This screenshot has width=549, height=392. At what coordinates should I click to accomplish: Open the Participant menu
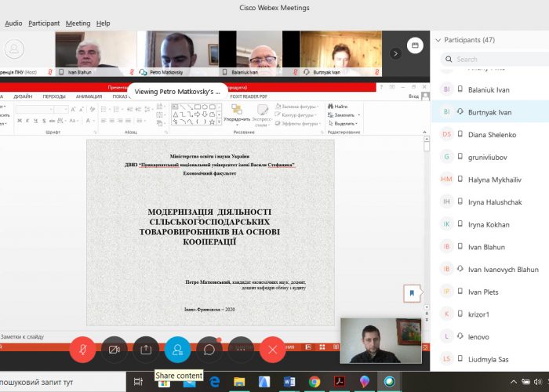tap(44, 24)
